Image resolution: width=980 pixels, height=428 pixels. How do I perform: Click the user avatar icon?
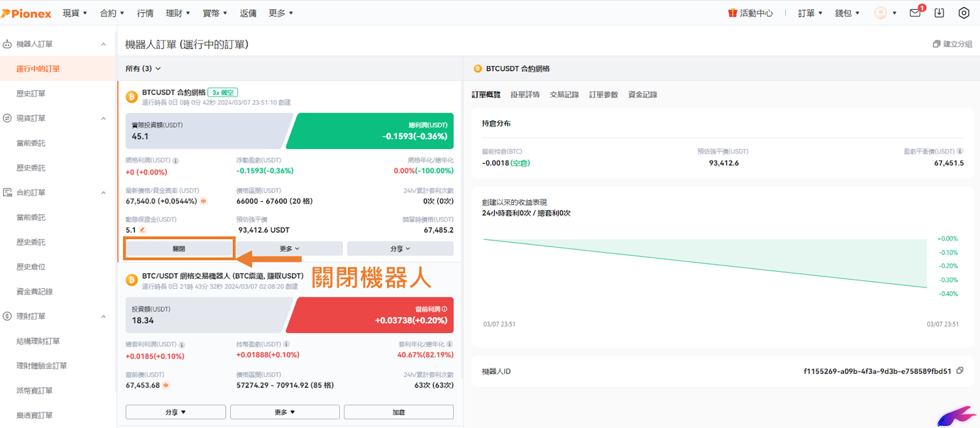click(x=880, y=13)
